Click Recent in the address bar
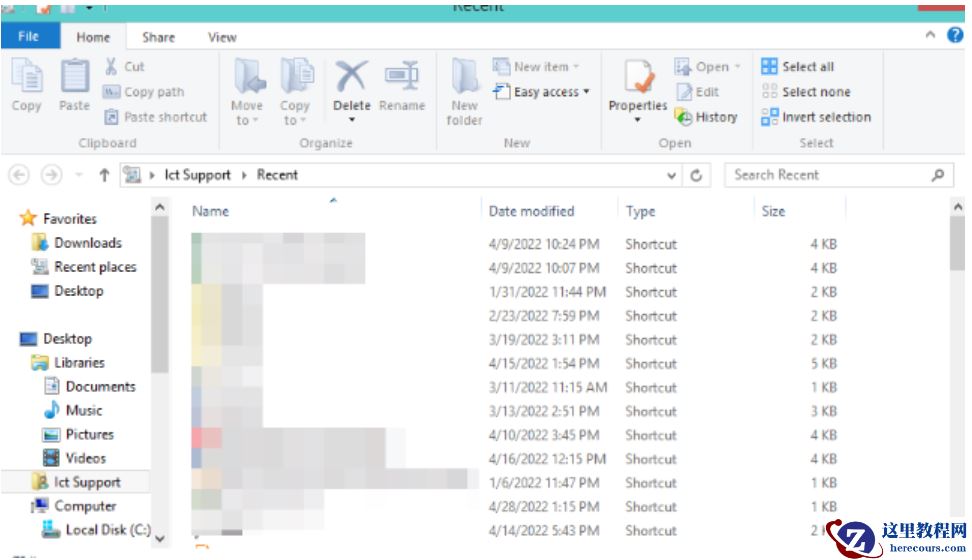Viewport: 972px width, 560px height. pyautogui.click(x=277, y=175)
